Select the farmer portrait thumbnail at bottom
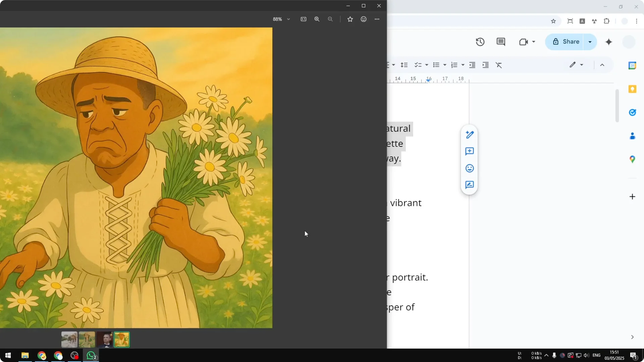Image resolution: width=644 pixels, height=362 pixels. click(x=121, y=339)
